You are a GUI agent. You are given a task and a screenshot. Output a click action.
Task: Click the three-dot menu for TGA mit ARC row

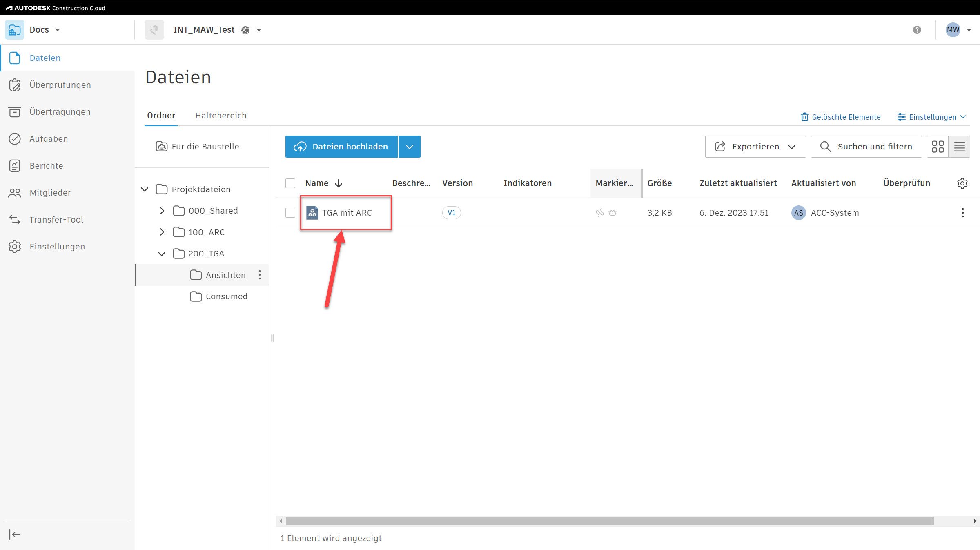(962, 213)
